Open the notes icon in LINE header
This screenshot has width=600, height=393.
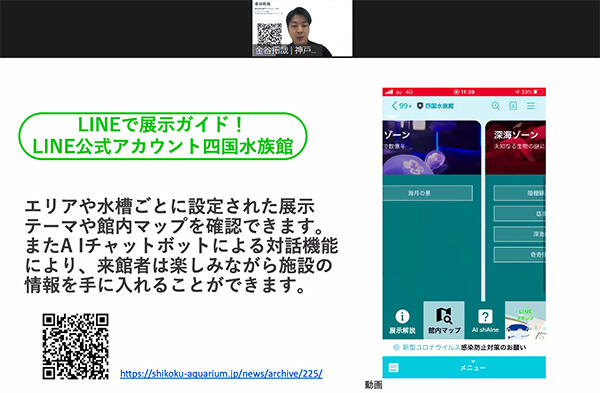pyautogui.click(x=513, y=106)
